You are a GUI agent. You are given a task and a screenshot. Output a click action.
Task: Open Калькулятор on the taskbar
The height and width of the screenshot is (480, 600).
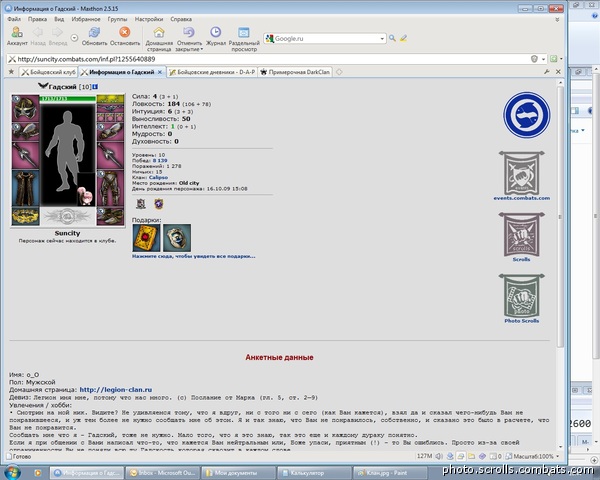[314, 473]
